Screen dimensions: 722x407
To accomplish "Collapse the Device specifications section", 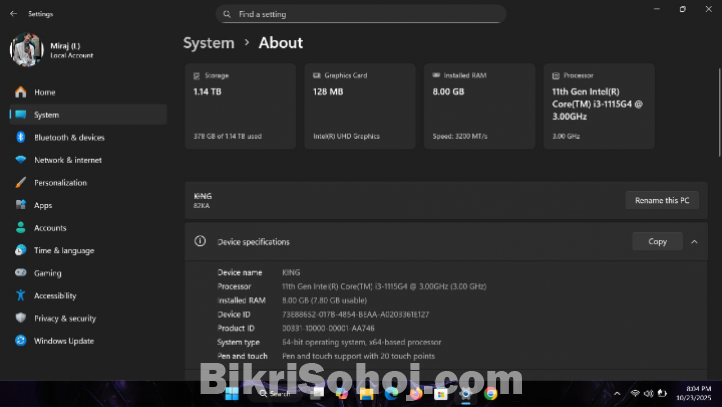I will point(694,242).
